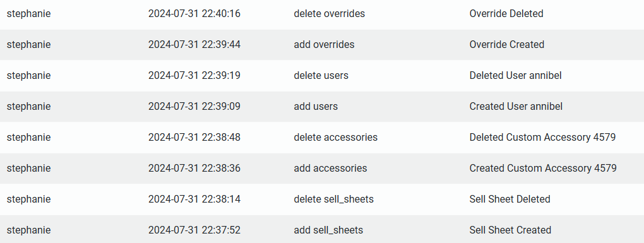The width and height of the screenshot is (644, 243).
Task: Select 'Deleted User annibel' entry
Action: click(x=515, y=76)
